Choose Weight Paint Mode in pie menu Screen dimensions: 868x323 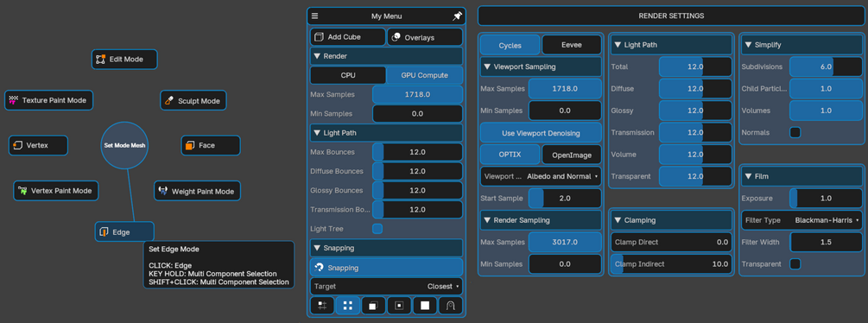click(x=197, y=192)
